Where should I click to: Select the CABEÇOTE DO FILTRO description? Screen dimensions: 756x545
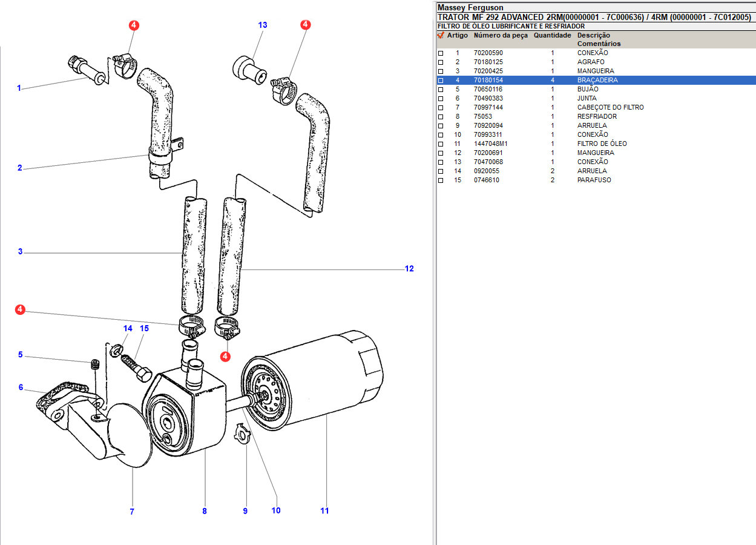point(610,107)
